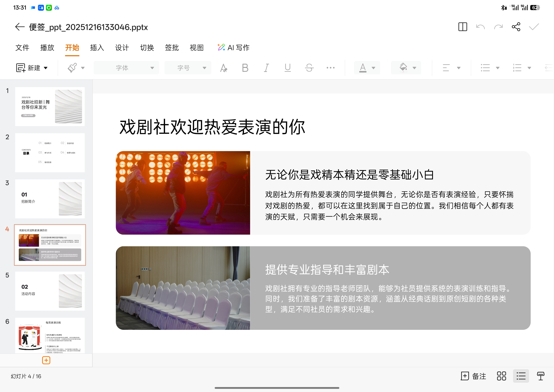
Task: Toggle underline formatting
Action: point(287,68)
